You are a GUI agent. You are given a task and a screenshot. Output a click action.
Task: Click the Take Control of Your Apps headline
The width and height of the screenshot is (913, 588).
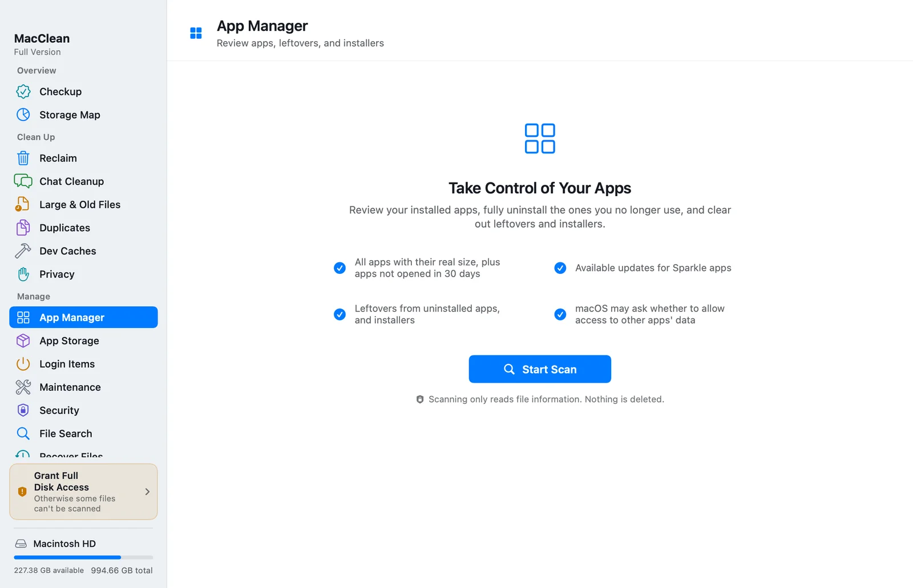(540, 188)
